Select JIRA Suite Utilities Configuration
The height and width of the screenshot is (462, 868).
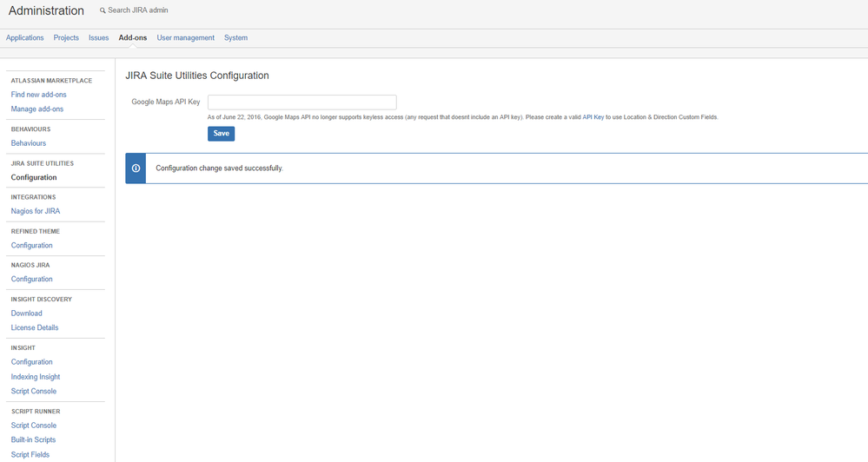pos(34,177)
